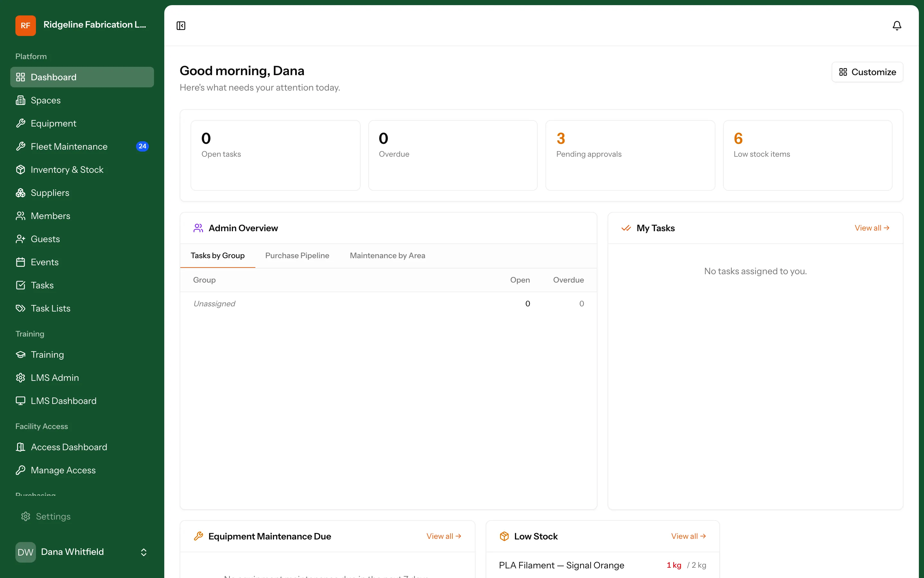Click the LMS Dashboard monitor icon
Image resolution: width=924 pixels, height=578 pixels.
21,401
